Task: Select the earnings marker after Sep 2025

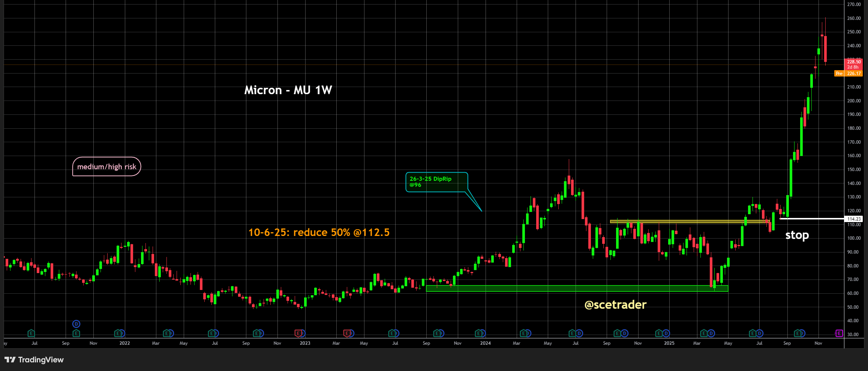Action: (798, 333)
